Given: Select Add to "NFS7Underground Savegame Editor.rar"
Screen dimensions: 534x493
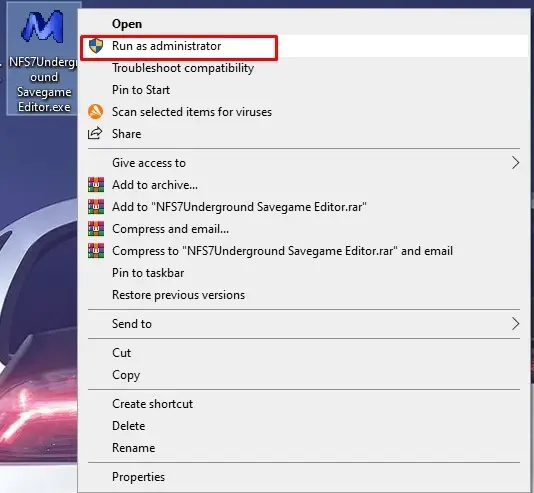Looking at the screenshot, I should (303, 207).
